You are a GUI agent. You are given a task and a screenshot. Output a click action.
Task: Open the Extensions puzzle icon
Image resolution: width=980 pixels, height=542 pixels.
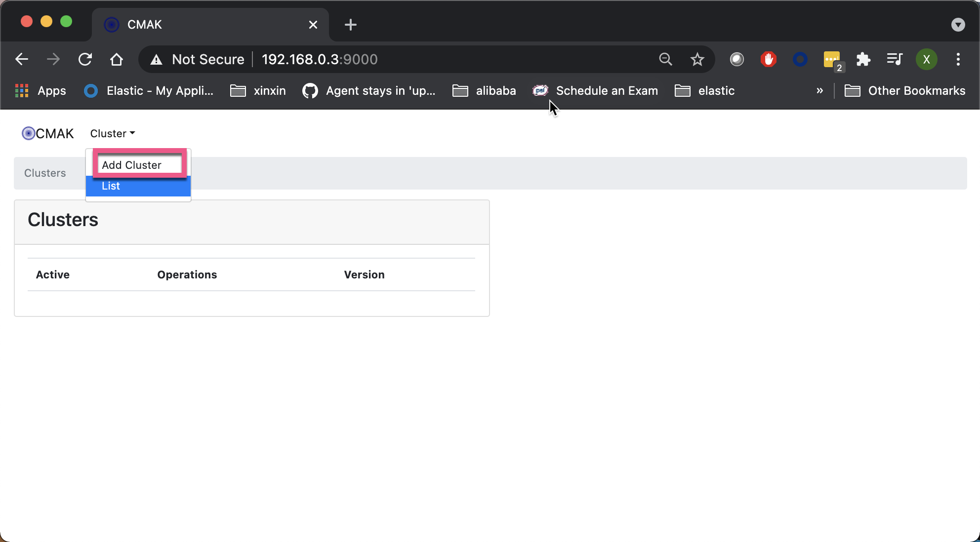coord(863,60)
